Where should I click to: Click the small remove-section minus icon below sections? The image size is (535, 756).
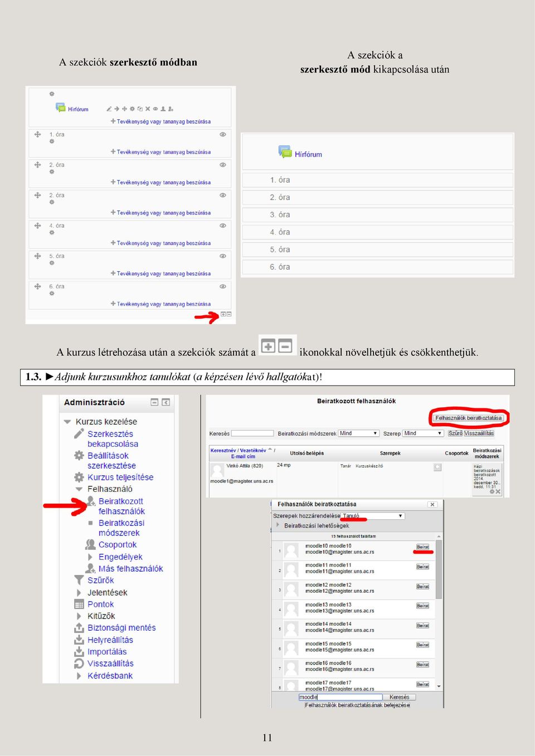click(228, 314)
